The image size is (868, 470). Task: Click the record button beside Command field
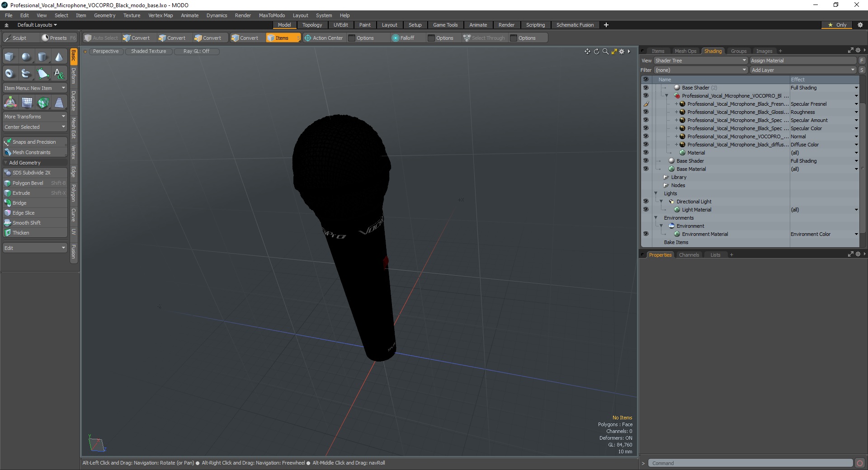coord(860,463)
